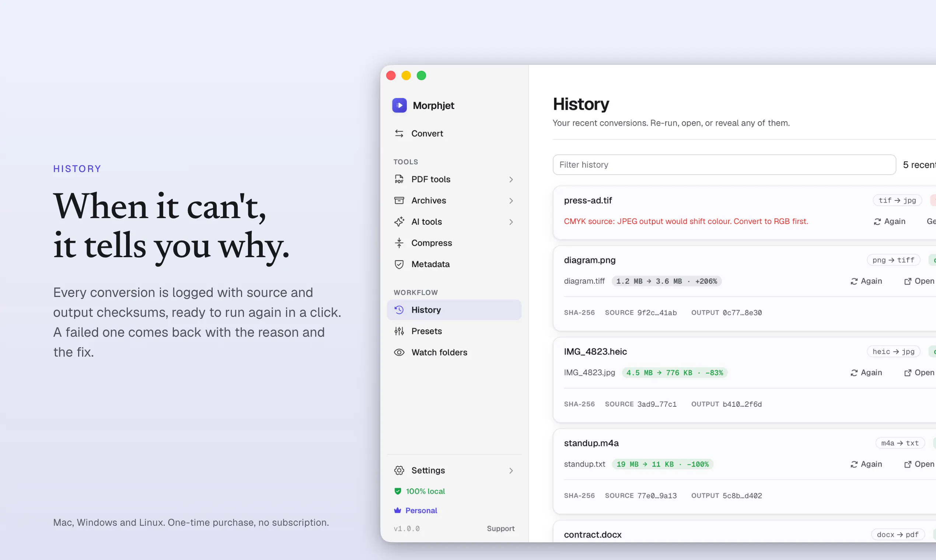Click the docx → pdf format badge
Screen dimensions: 936x560
tap(898, 534)
